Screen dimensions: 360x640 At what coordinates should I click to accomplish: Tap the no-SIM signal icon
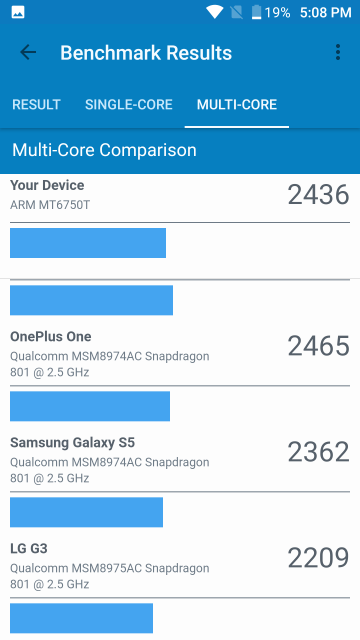click(x=236, y=12)
